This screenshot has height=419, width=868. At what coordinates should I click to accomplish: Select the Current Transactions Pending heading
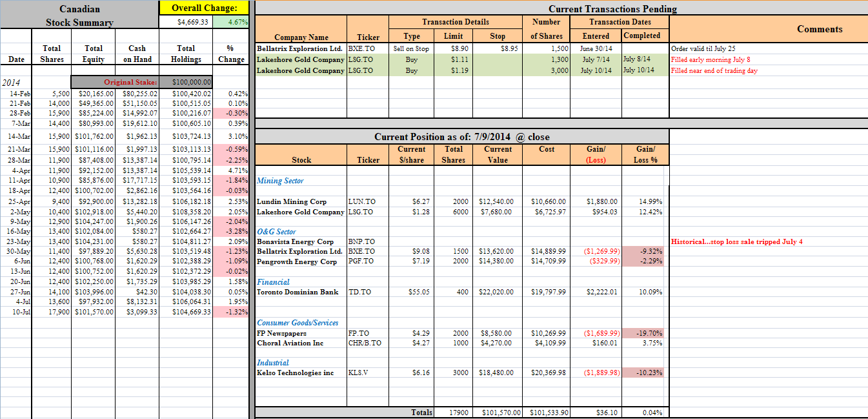[612, 9]
